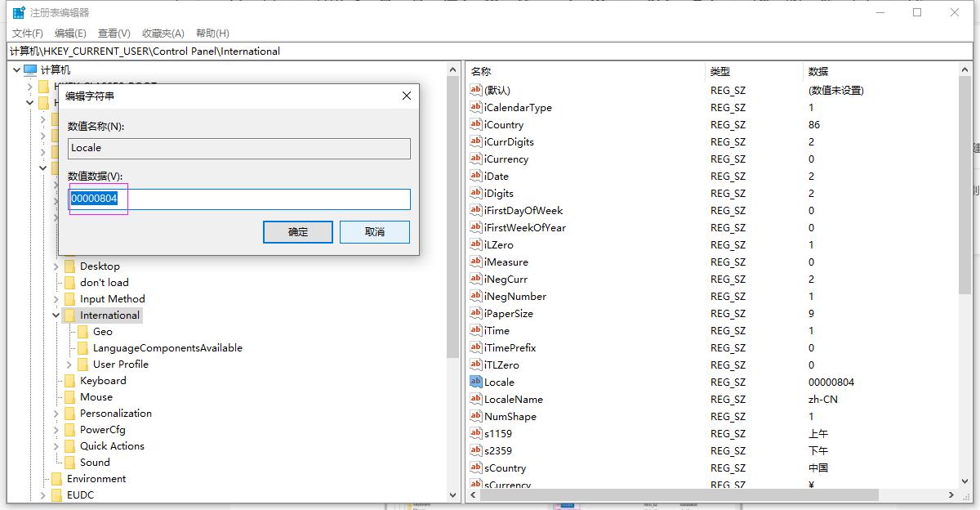Expand the User Profile node
Screen dimensions: 980x510
click(69, 364)
